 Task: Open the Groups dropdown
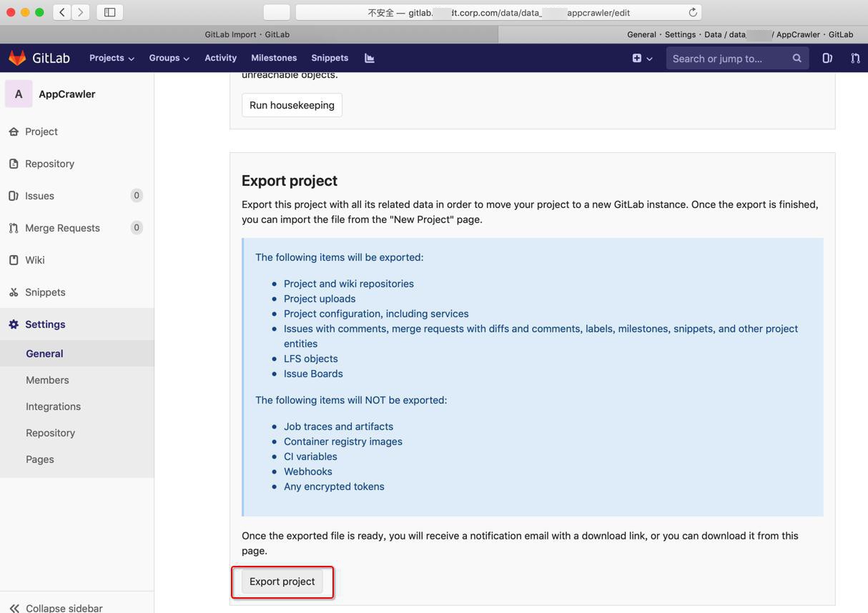tap(169, 58)
